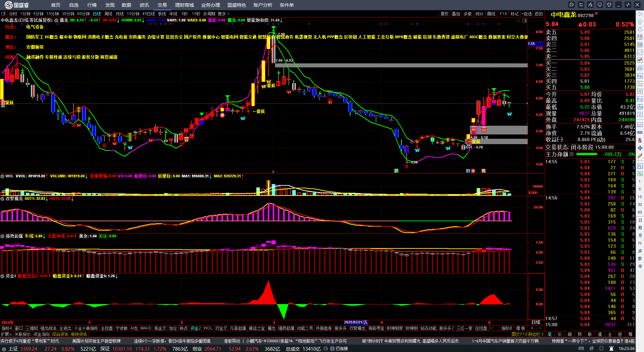644x352 pixels.
Task: Open the 资金2 indicator dropdown circle
Action: click(2, 276)
